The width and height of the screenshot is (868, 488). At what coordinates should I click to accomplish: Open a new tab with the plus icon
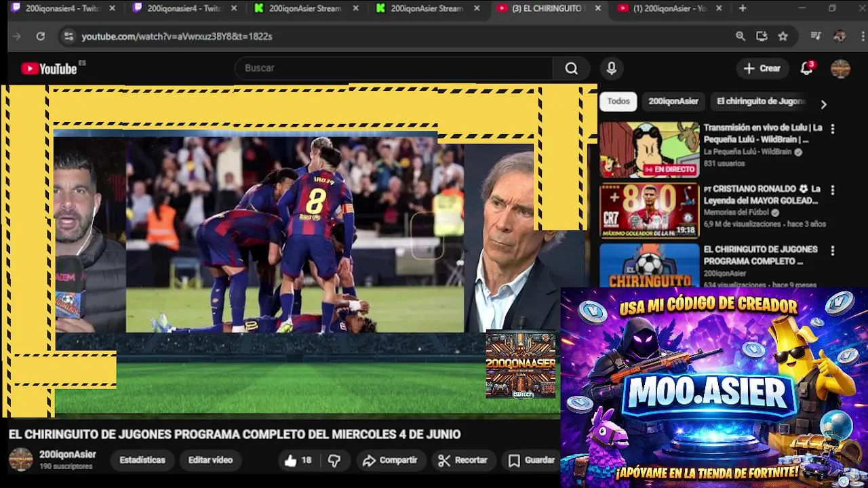[x=743, y=8]
